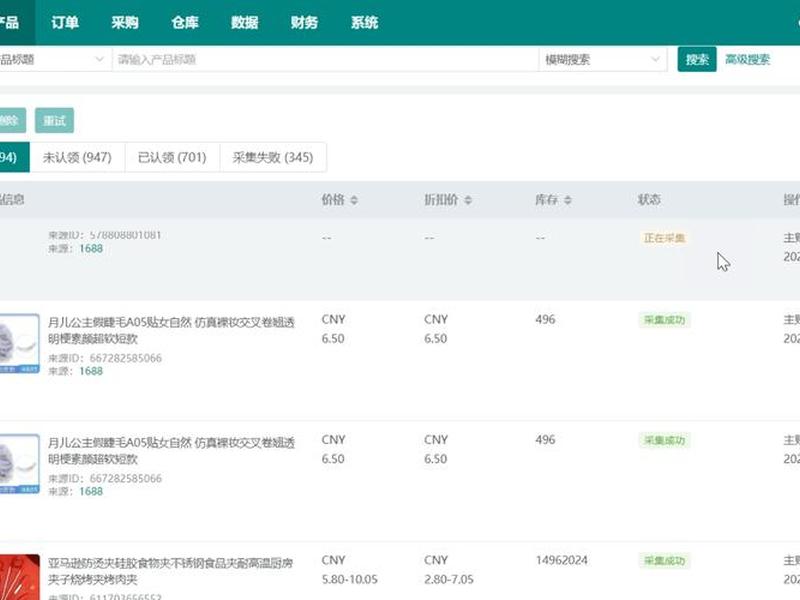Image resolution: width=800 pixels, height=600 pixels.
Task: Open 1688 source link of collecting item
Action: 91,248
